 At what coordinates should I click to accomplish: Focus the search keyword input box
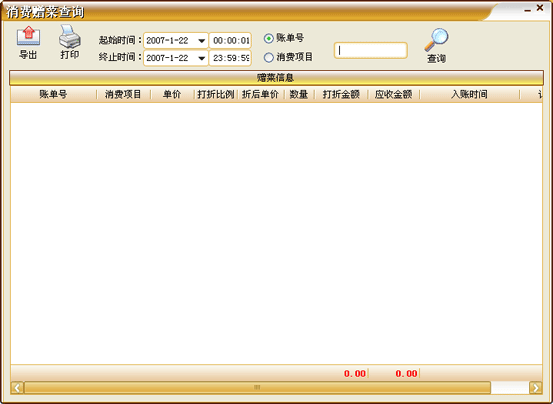(371, 50)
